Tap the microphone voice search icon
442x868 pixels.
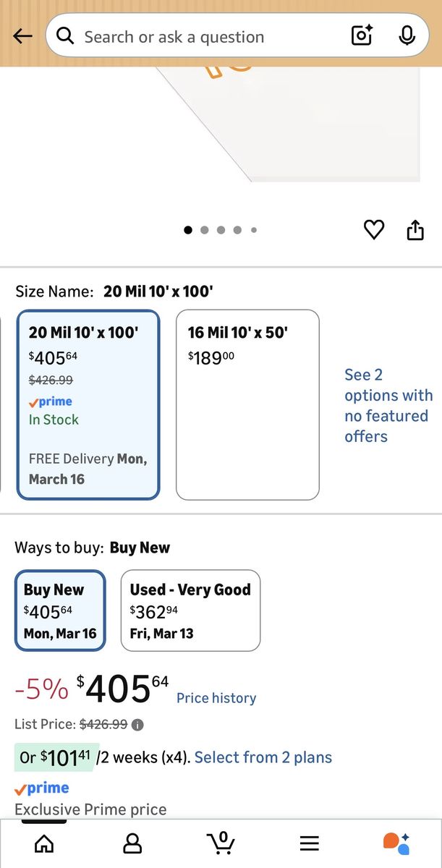tap(407, 35)
